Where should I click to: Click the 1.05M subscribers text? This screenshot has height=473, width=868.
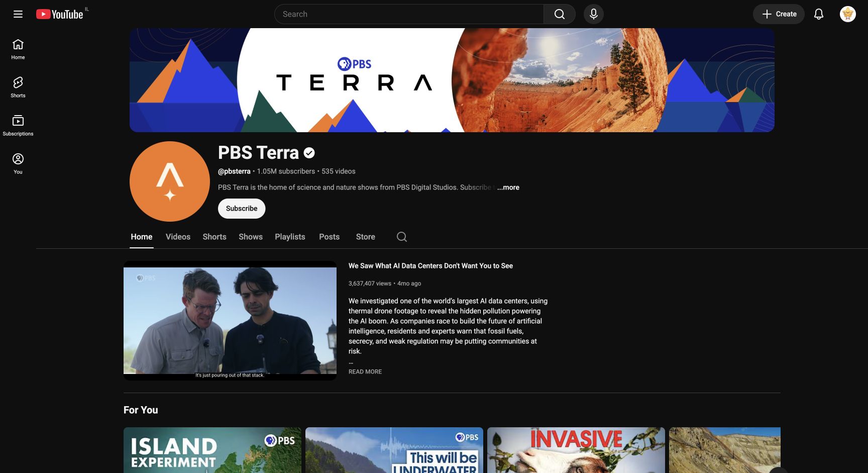click(x=286, y=171)
